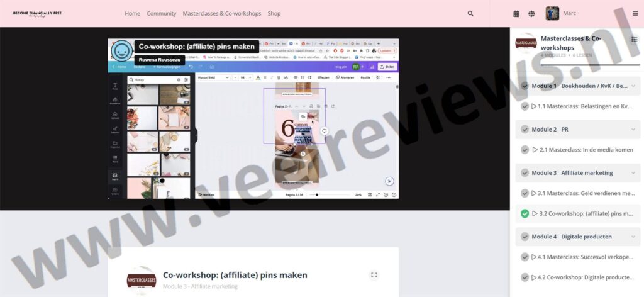Toggle the Module 4 completion check circle
This screenshot has height=297, width=644.
point(525,237)
